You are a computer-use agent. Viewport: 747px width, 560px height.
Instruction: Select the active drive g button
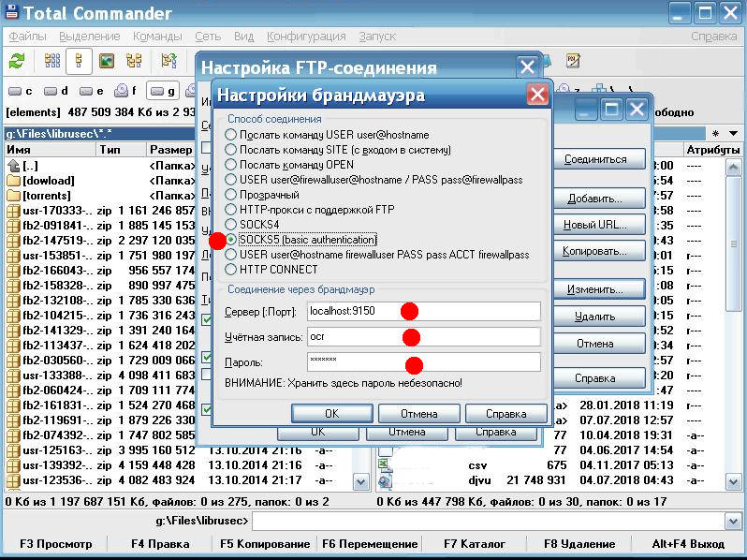(x=162, y=91)
